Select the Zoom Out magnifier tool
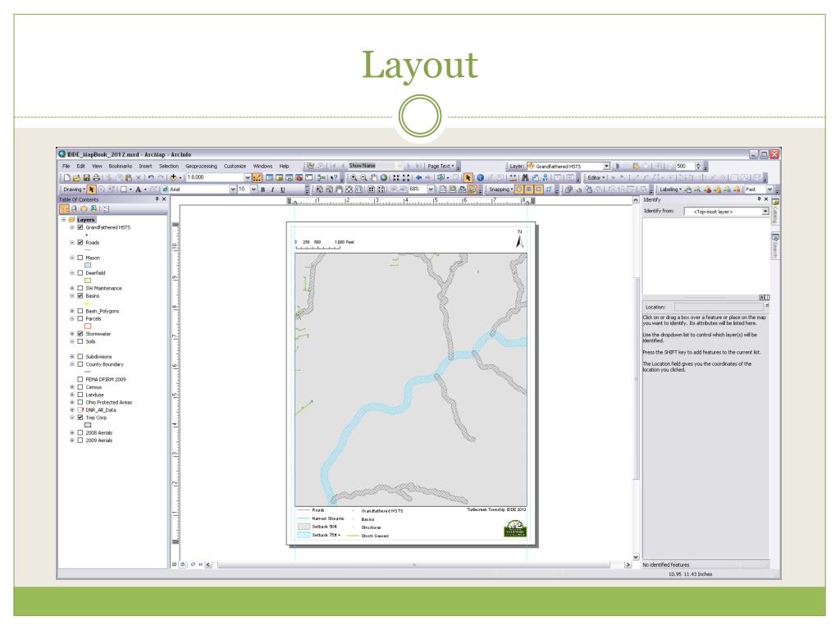840x630 pixels. pos(363,178)
